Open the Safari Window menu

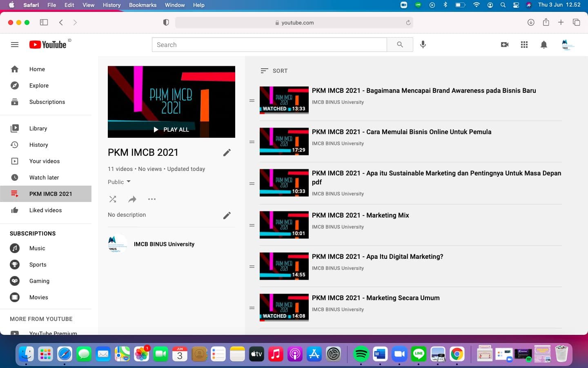(x=175, y=5)
